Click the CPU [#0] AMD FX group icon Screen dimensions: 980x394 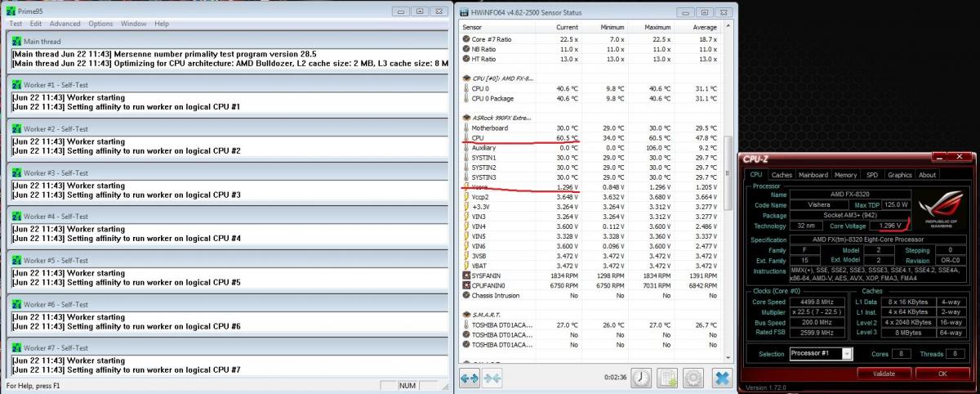coord(466,78)
